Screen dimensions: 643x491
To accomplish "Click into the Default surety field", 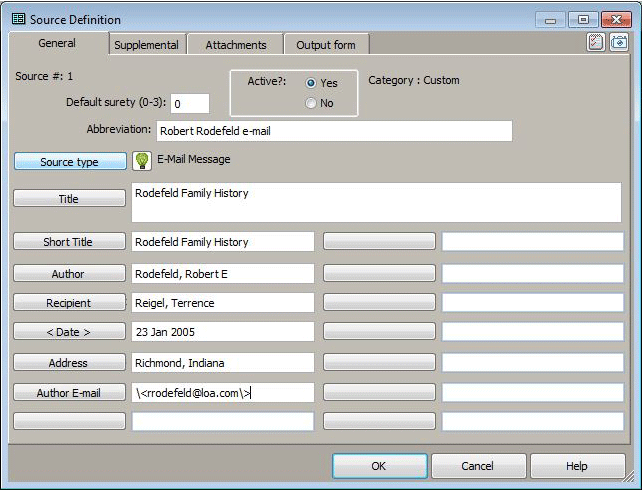I will pos(190,103).
